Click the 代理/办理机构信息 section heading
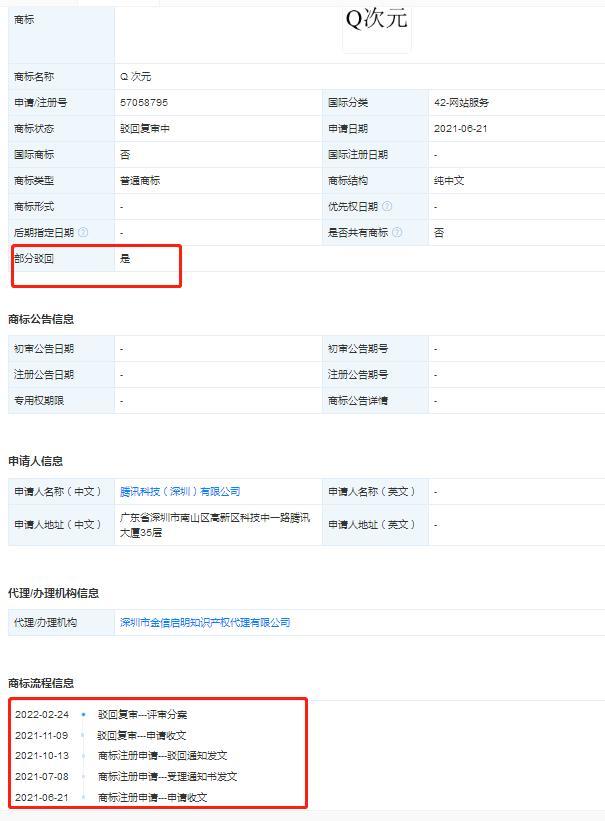This screenshot has height=821, width=605. point(53,593)
